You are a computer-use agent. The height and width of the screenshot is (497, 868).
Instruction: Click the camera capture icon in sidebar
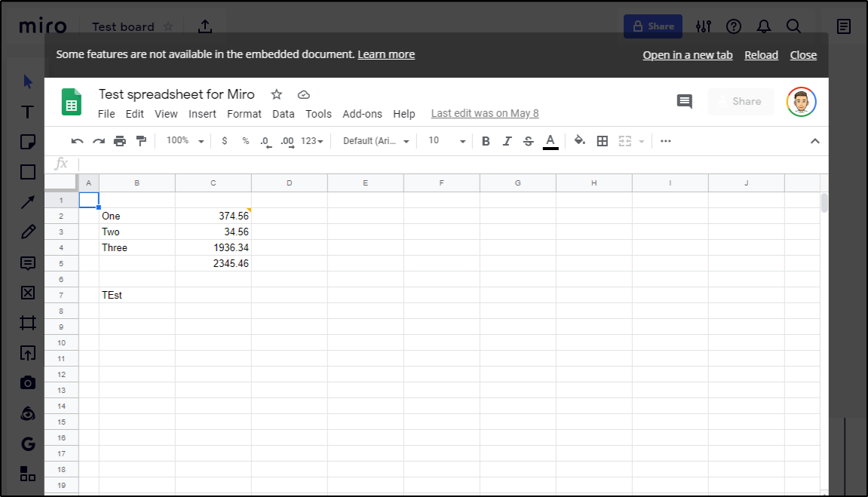28,382
